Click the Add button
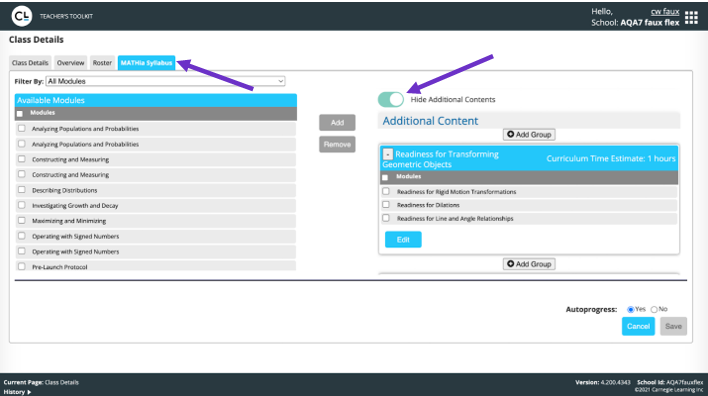 pyautogui.click(x=337, y=122)
